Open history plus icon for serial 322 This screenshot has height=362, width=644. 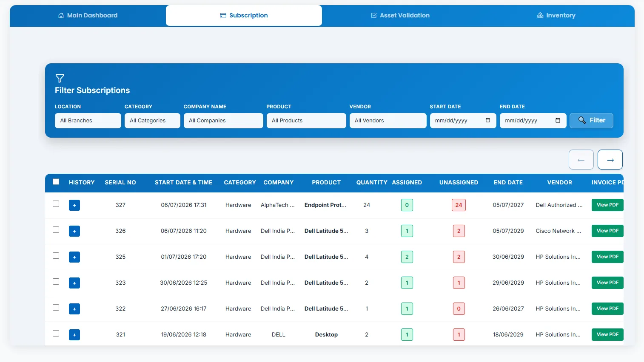click(74, 309)
